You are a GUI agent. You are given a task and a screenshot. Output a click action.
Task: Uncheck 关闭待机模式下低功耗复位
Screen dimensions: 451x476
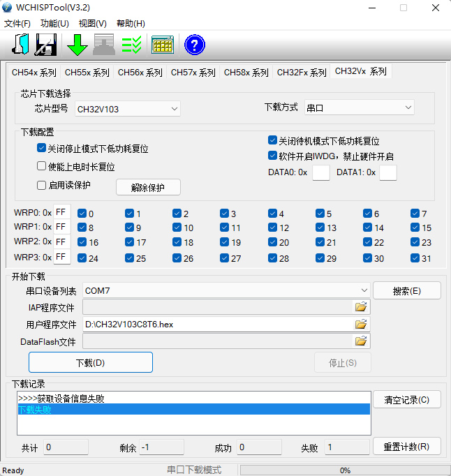click(272, 140)
